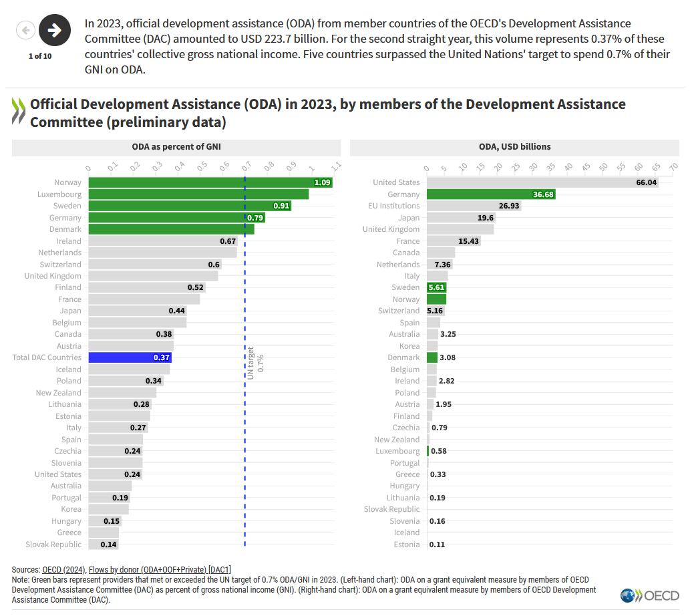Click the 'ODA, USD billions' header
Screen dimensions: 692x616
click(x=514, y=147)
